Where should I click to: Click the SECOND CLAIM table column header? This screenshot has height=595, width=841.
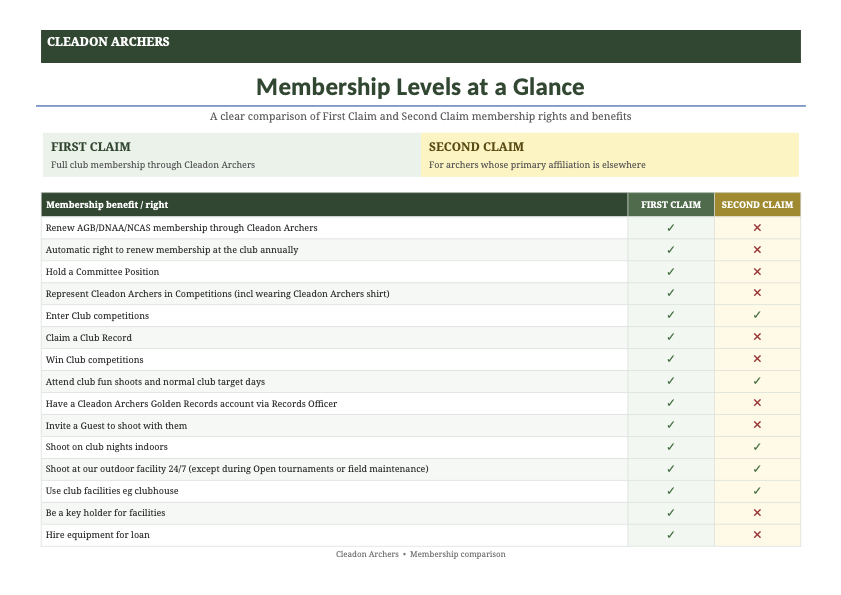point(757,204)
